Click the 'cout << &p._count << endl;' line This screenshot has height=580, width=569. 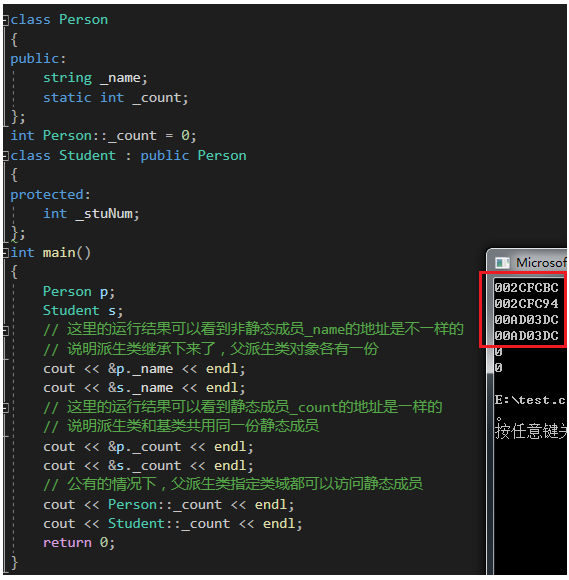coord(148,447)
